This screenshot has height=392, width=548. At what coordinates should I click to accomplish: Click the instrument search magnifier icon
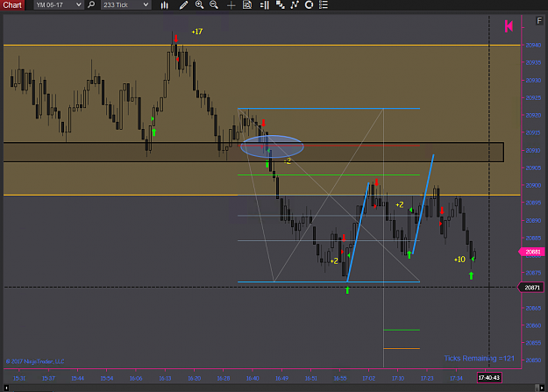(x=91, y=5)
